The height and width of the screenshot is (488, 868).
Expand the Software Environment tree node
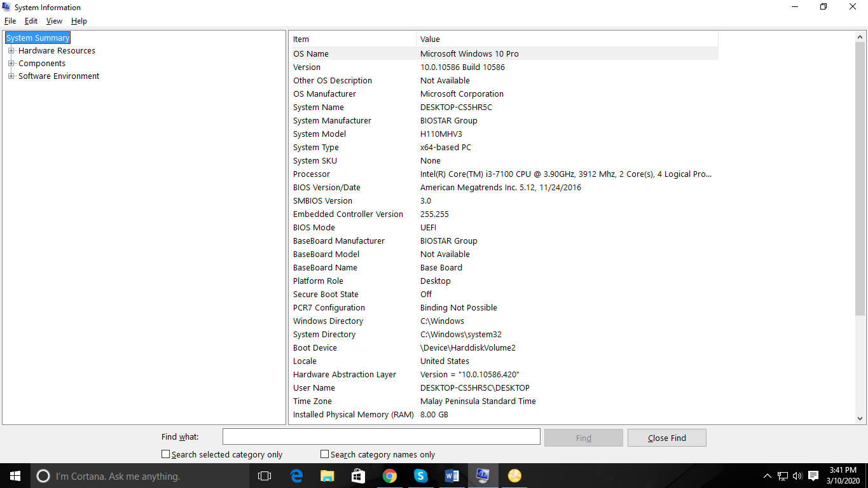[11, 76]
